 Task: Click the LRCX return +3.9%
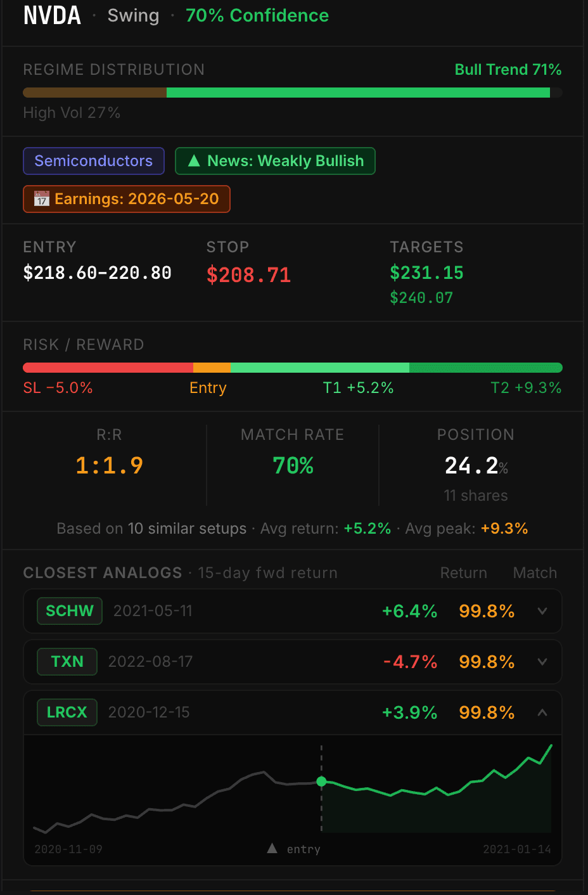[409, 712]
